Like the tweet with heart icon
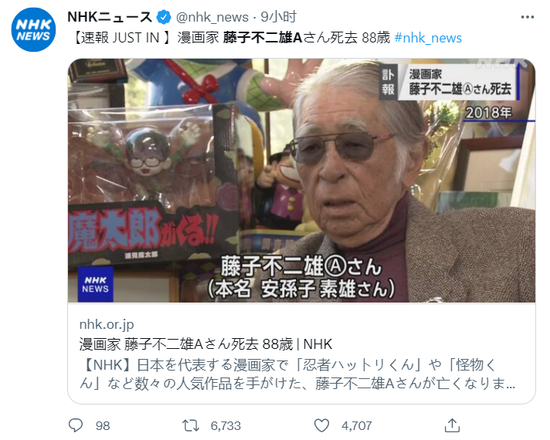The height and width of the screenshot is (440, 550). [321, 425]
